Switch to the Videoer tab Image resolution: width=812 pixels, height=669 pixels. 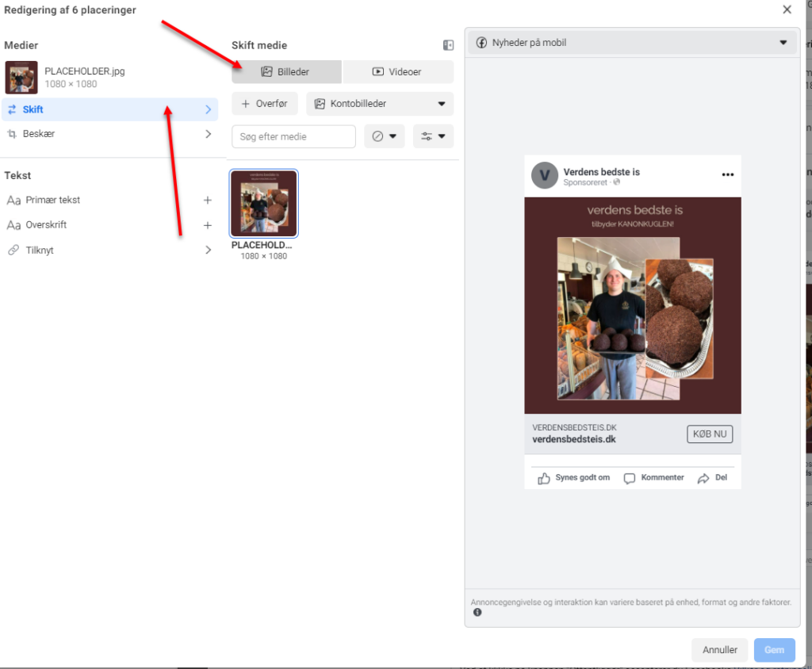tap(398, 72)
